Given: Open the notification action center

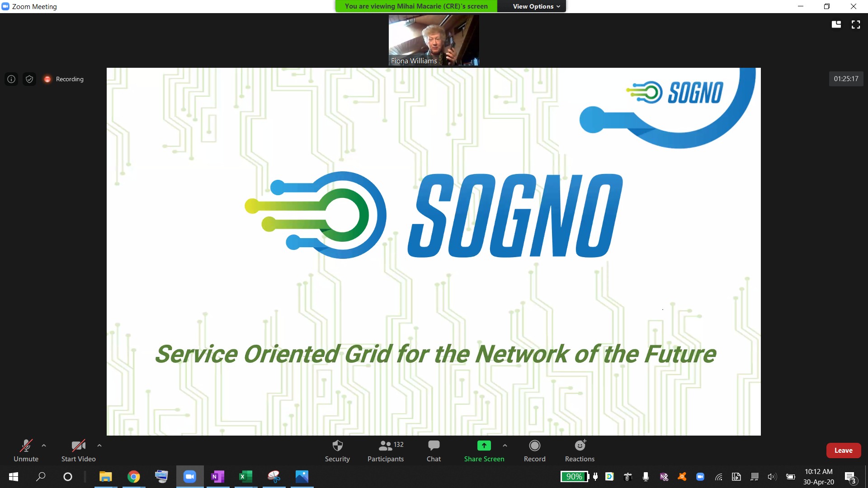Looking at the screenshot, I should click(850, 477).
